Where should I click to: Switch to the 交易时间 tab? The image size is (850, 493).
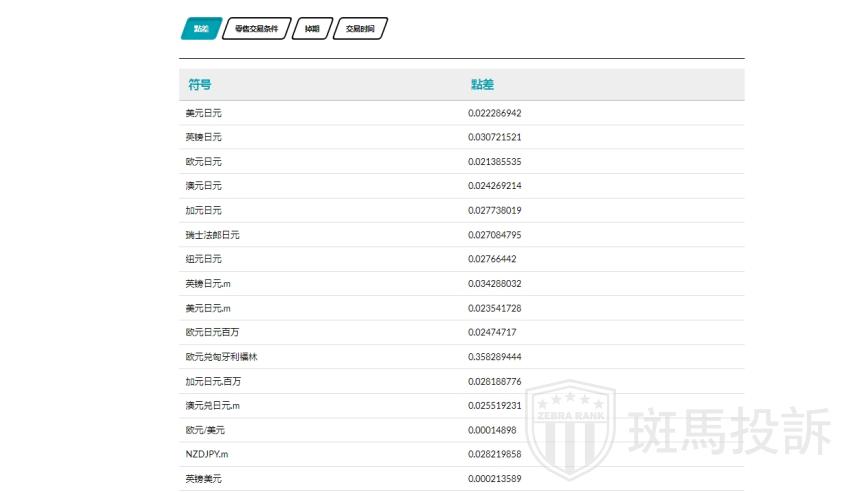point(360,29)
